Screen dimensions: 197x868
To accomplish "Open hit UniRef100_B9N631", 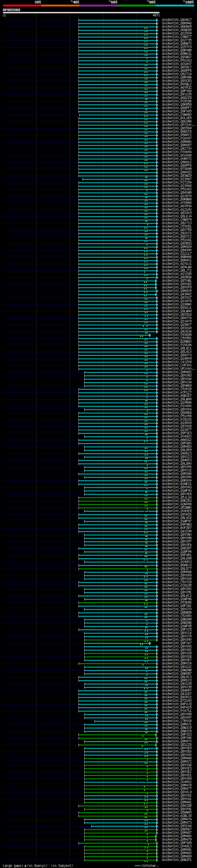I will 176,54.
